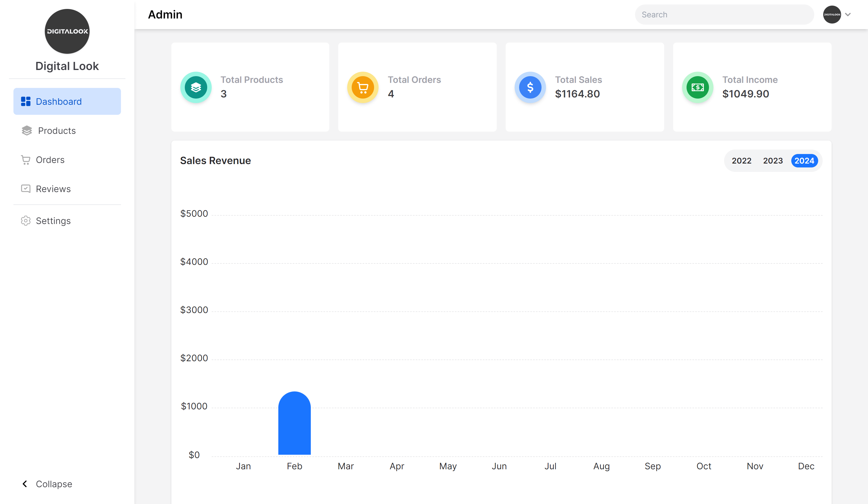
Task: Click the Reviews message icon in sidebar
Action: [x=26, y=189]
